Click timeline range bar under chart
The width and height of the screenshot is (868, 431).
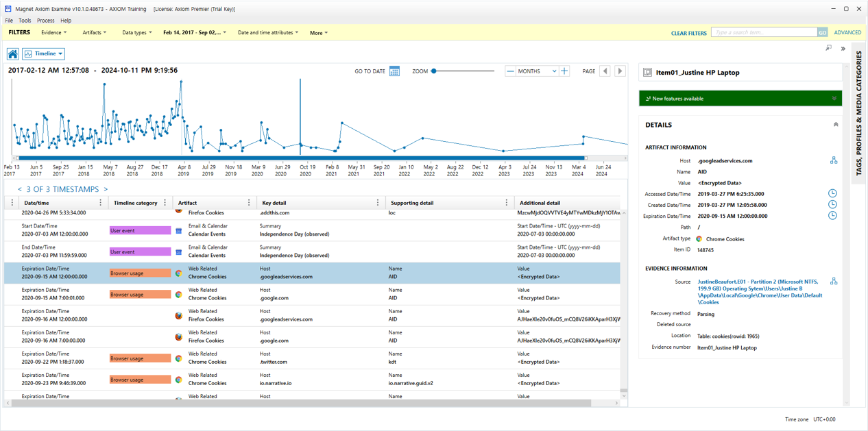pos(302,158)
